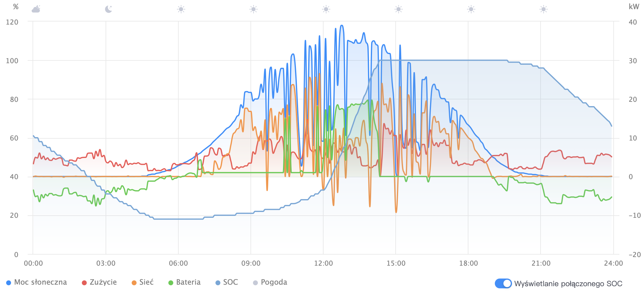
Task: Click the green Bateria legend dot
Action: click(x=171, y=283)
